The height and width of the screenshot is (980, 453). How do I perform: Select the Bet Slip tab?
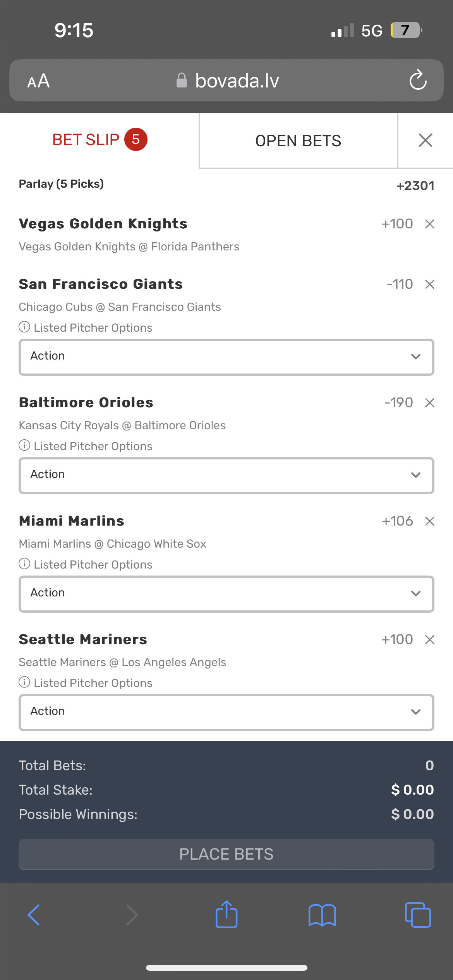(x=100, y=140)
